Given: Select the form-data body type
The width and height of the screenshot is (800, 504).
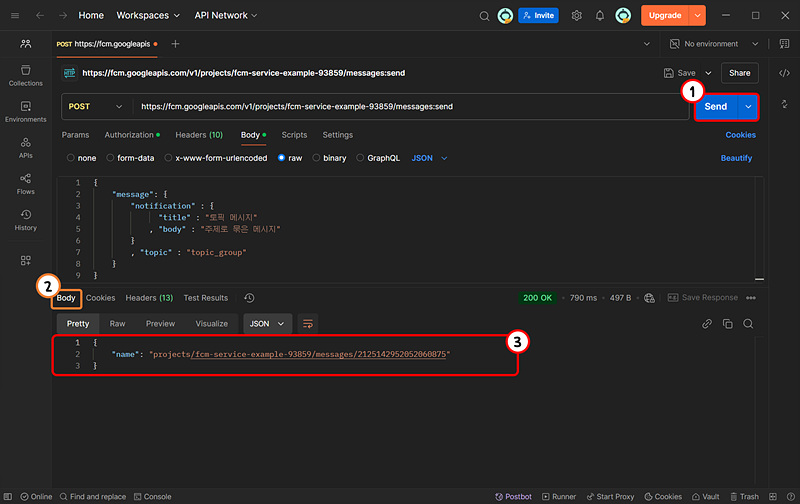Looking at the screenshot, I should click(110, 158).
